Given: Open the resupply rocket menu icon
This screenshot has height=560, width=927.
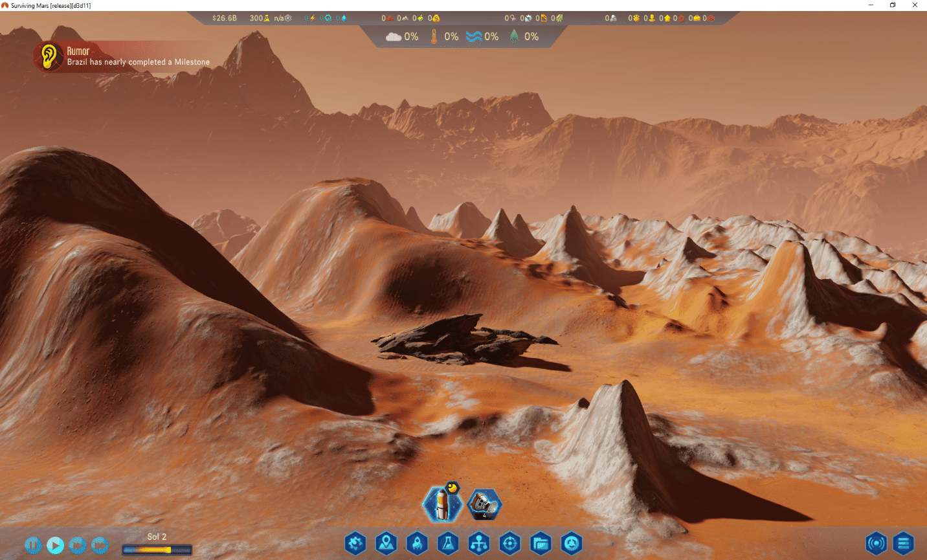Looking at the screenshot, I should click(417, 543).
